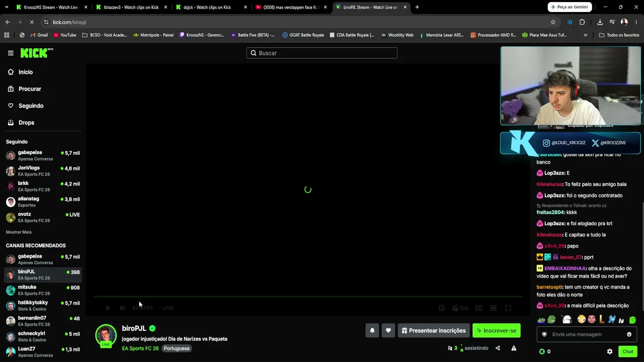
Task: Open the bernardin07 recommended channel
Action: coord(43,321)
